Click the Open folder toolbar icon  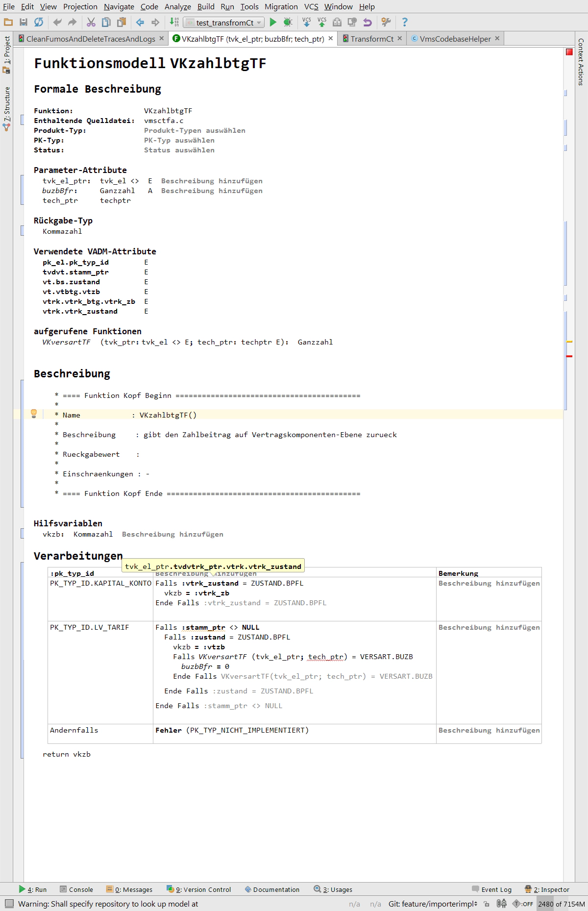pyautogui.click(x=8, y=22)
